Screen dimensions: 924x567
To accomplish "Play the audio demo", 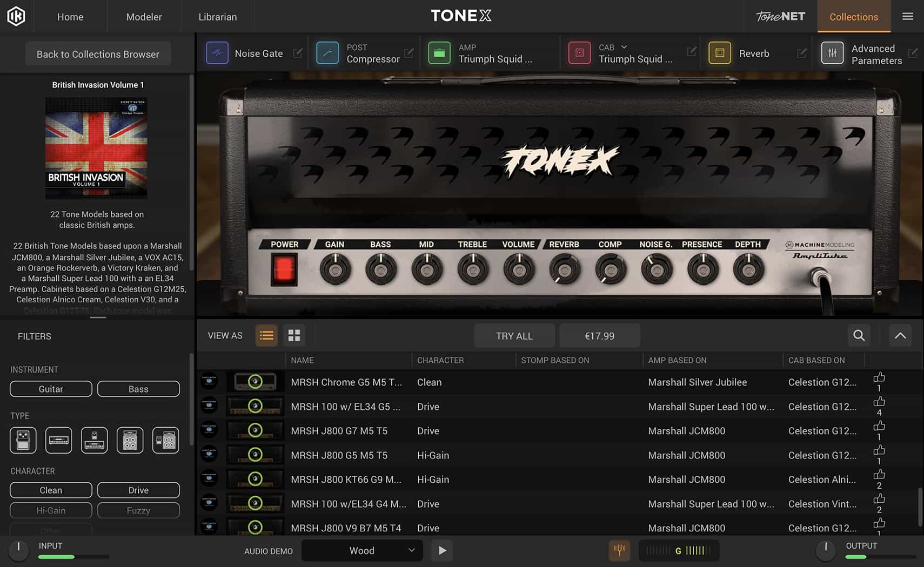I will [442, 550].
